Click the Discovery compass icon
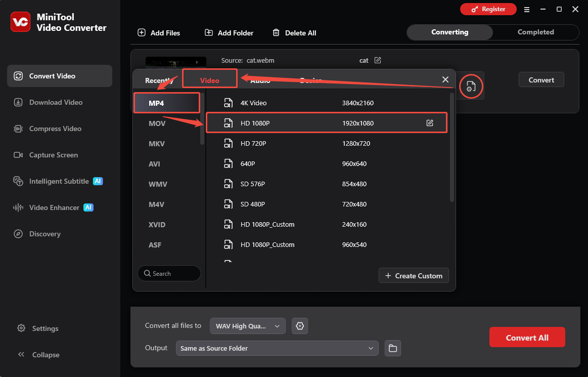Viewport: 588px width, 377px height. [18, 234]
